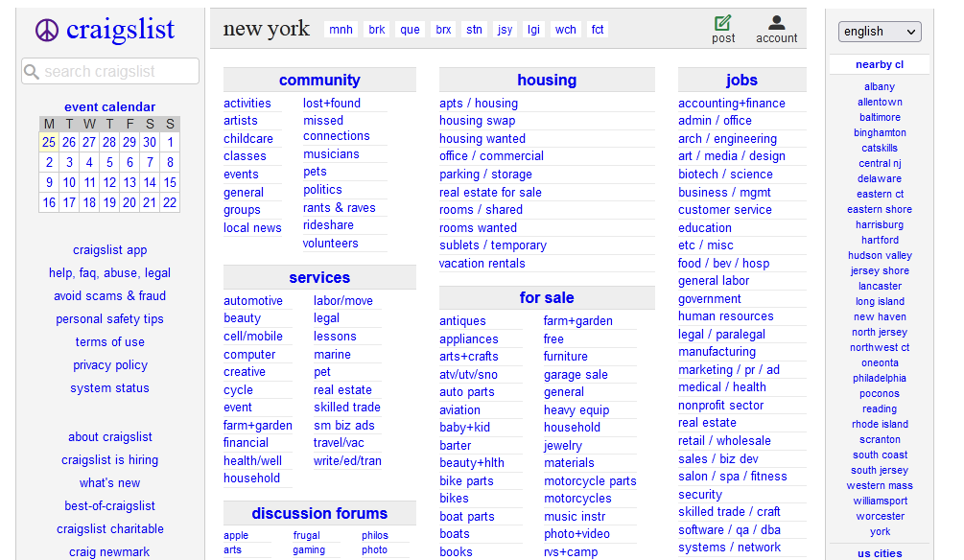Open the frugal discussion forum
Viewport: 964px width, 560px height.
[x=306, y=535]
